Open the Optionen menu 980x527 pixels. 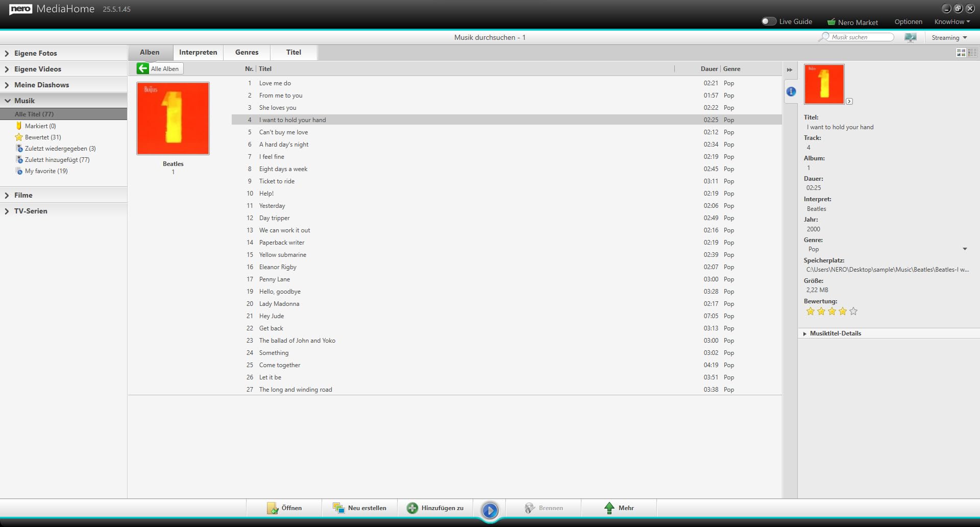point(909,22)
